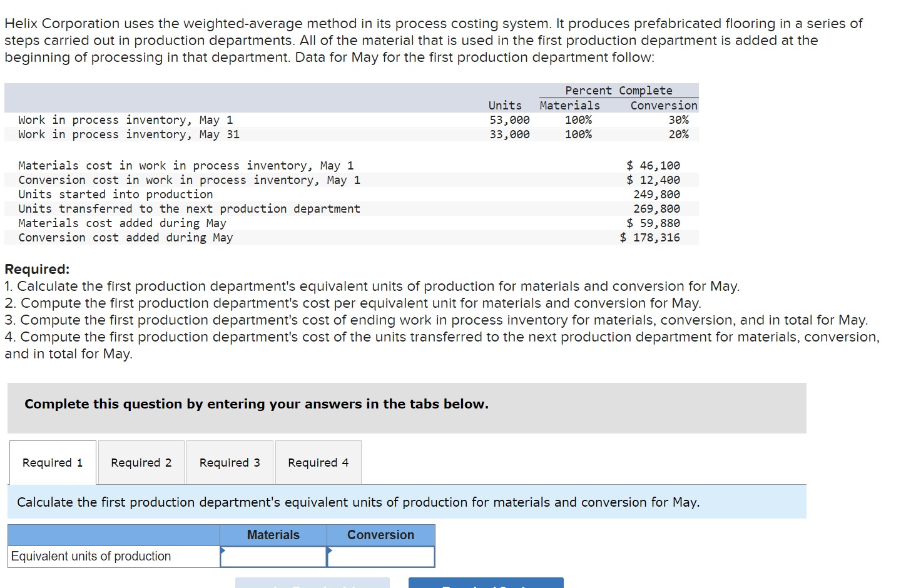Click the hint triangle in Materials cell
906x588 pixels.
223,552
